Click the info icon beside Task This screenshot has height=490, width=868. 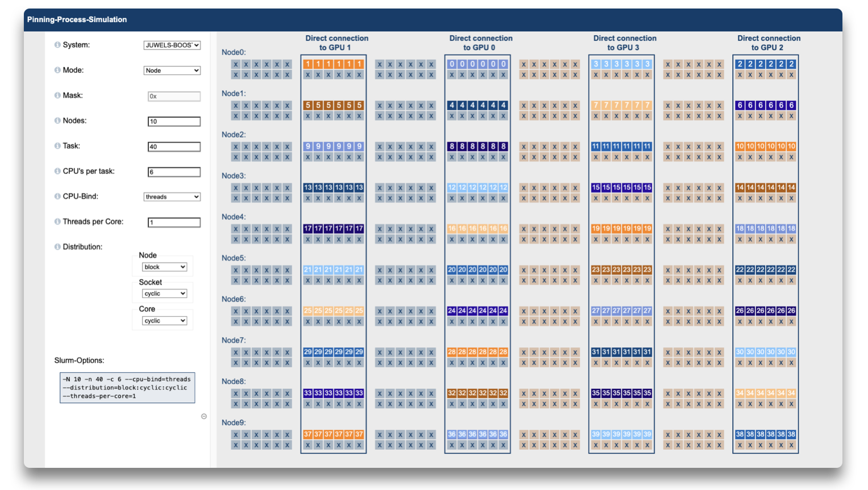(57, 146)
